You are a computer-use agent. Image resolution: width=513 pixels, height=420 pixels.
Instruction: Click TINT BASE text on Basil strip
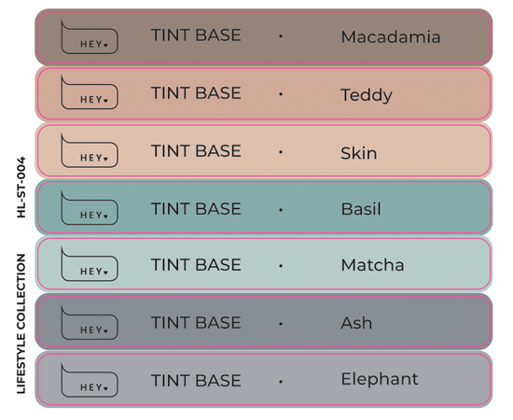(x=196, y=208)
